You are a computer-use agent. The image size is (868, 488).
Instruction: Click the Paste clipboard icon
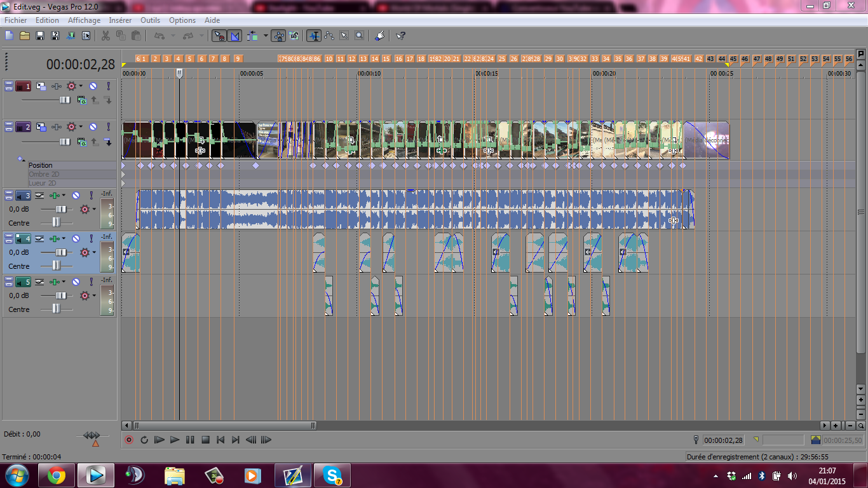pos(136,36)
